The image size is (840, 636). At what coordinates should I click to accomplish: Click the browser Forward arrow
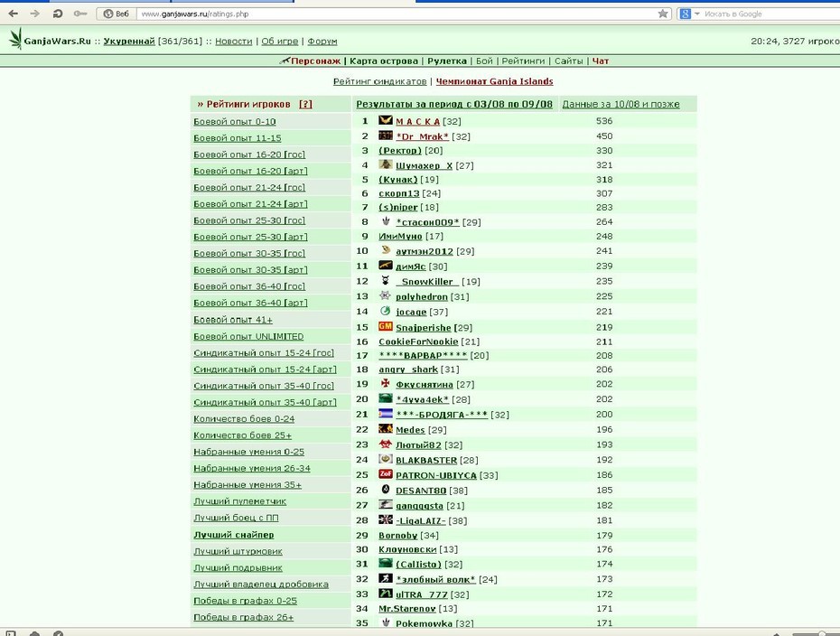pos(35,14)
